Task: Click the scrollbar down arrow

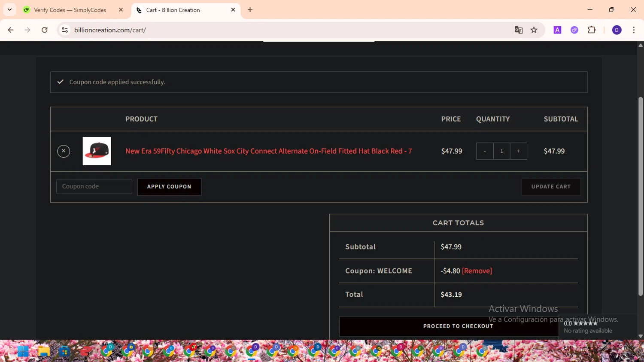Action: click(x=641, y=336)
